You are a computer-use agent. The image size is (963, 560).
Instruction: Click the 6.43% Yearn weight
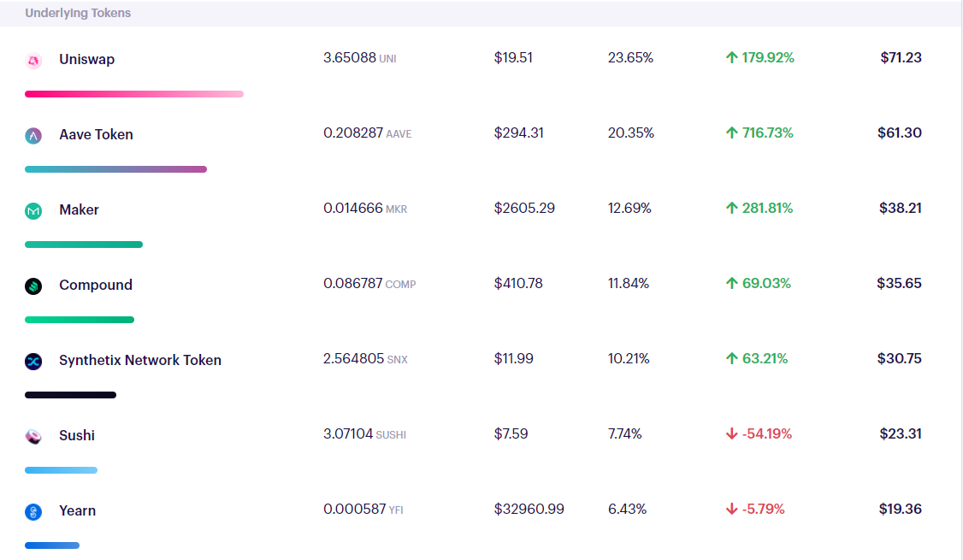pos(627,509)
